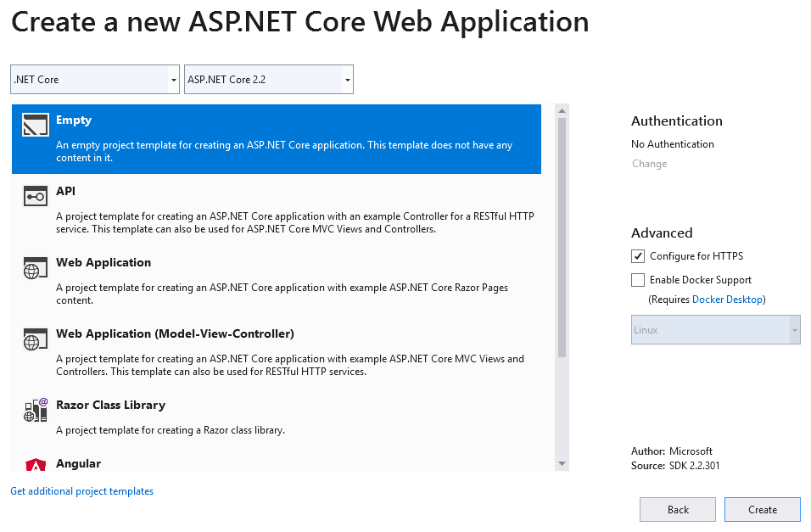
Task: Select the Razor Class Library icon
Action: [x=35, y=411]
